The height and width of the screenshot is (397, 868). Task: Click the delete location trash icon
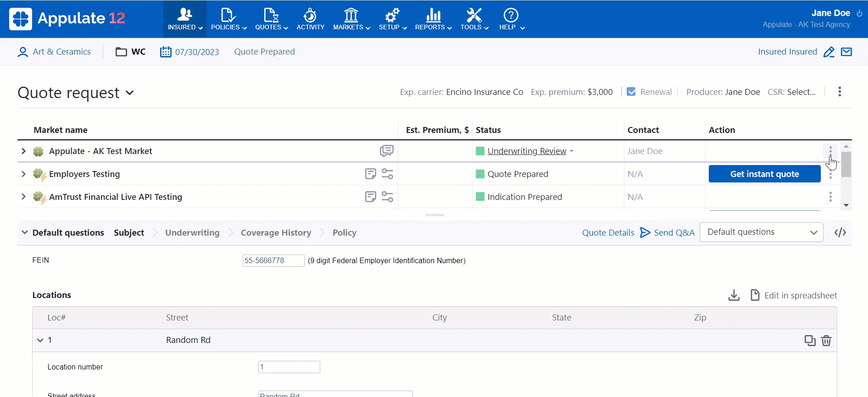[x=826, y=340]
